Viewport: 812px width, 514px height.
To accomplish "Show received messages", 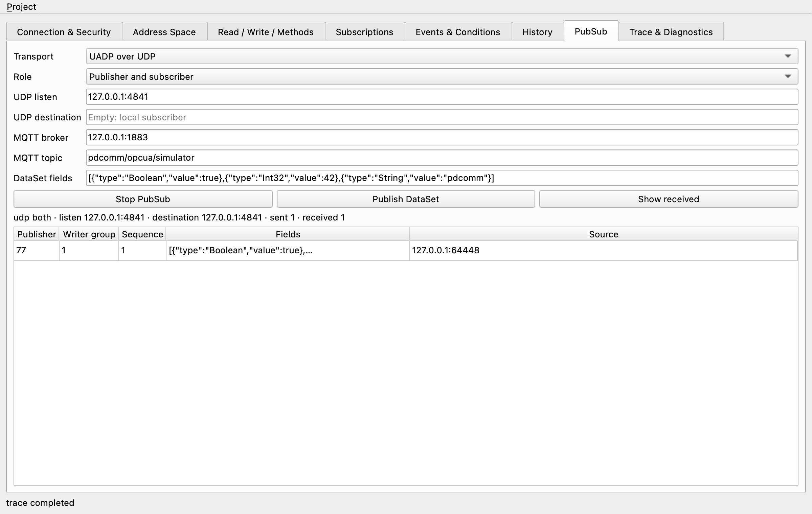I will click(669, 199).
